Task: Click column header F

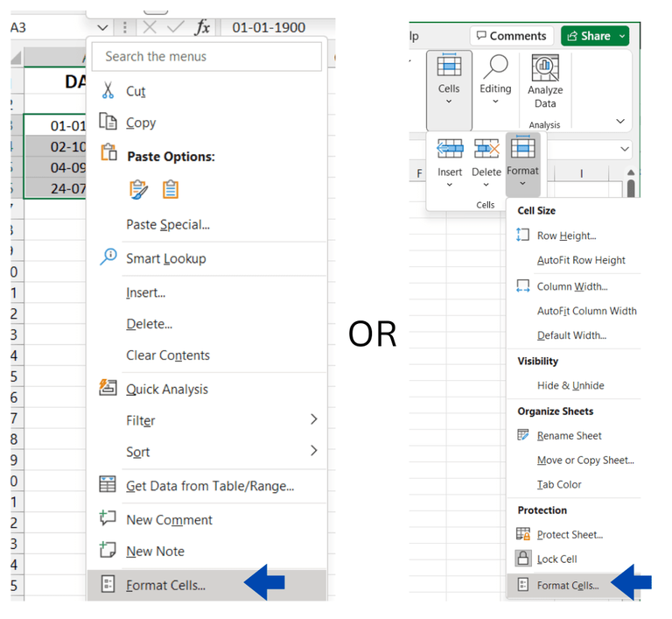Action: 419,173
